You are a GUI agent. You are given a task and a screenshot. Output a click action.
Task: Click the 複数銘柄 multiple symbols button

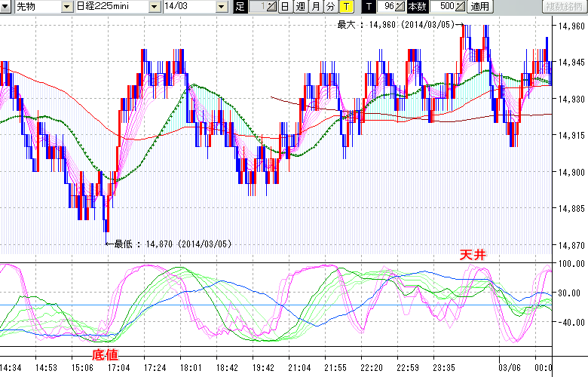pyautogui.click(x=564, y=7)
